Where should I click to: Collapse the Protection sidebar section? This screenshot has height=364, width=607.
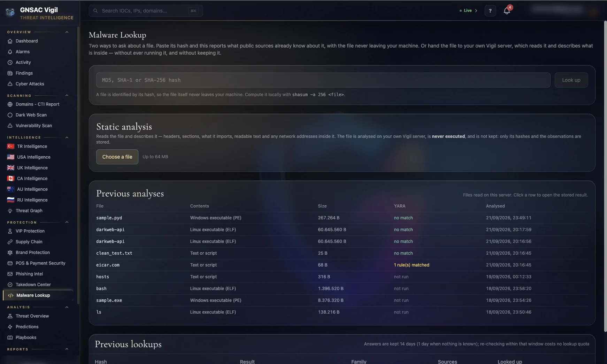(67, 222)
